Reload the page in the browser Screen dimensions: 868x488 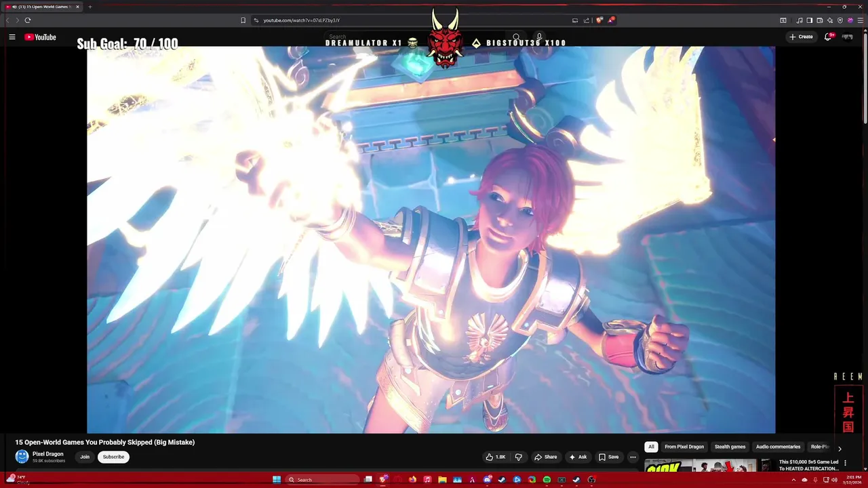point(28,20)
